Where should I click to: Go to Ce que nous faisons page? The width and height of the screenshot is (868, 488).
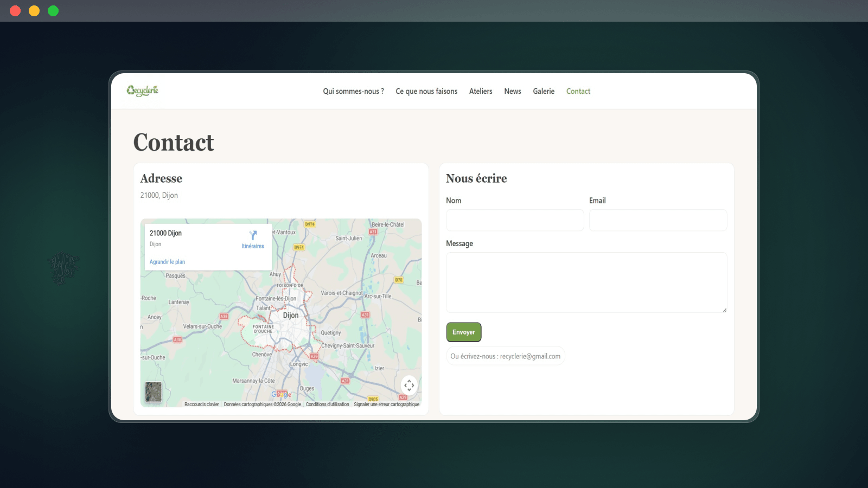(x=426, y=91)
